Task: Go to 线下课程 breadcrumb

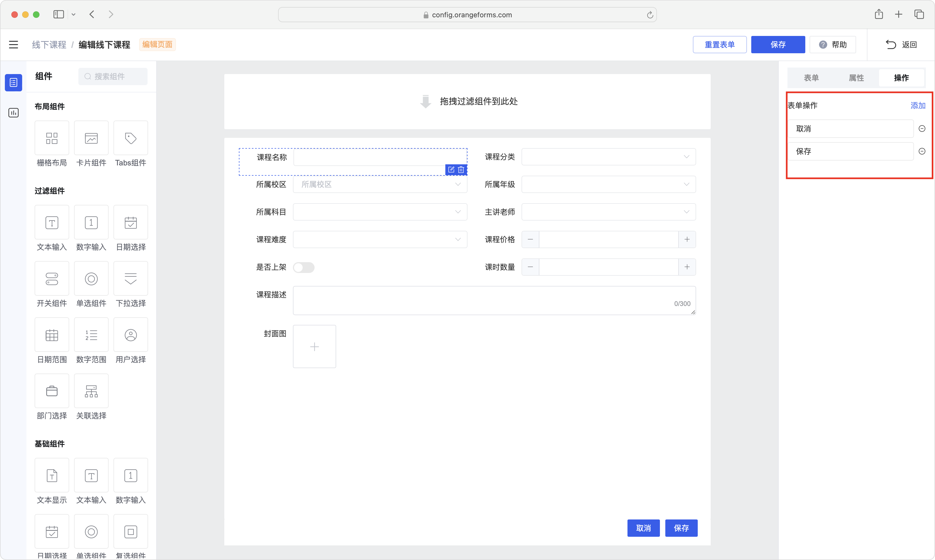Action: 49,45
